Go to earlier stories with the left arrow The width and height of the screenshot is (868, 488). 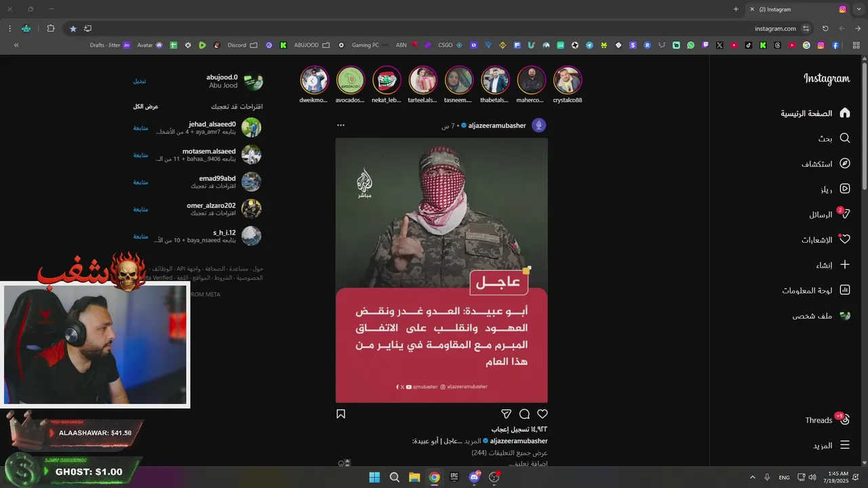312,81
